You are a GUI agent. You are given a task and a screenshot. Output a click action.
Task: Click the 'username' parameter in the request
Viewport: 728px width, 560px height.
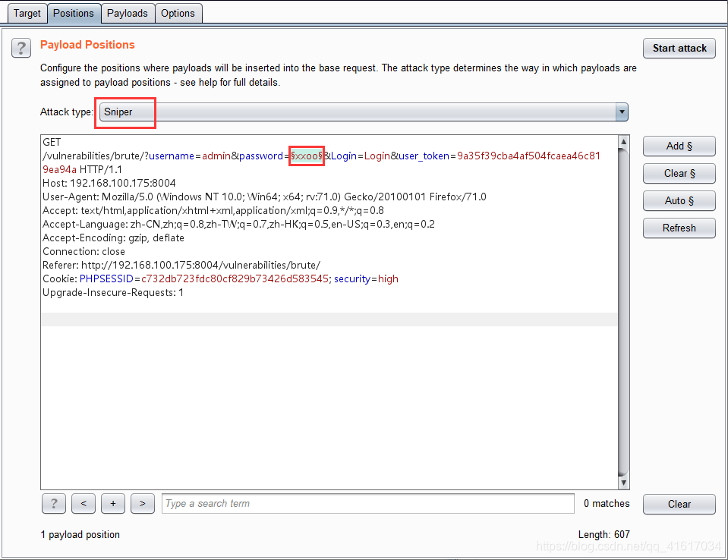pyautogui.click(x=172, y=156)
